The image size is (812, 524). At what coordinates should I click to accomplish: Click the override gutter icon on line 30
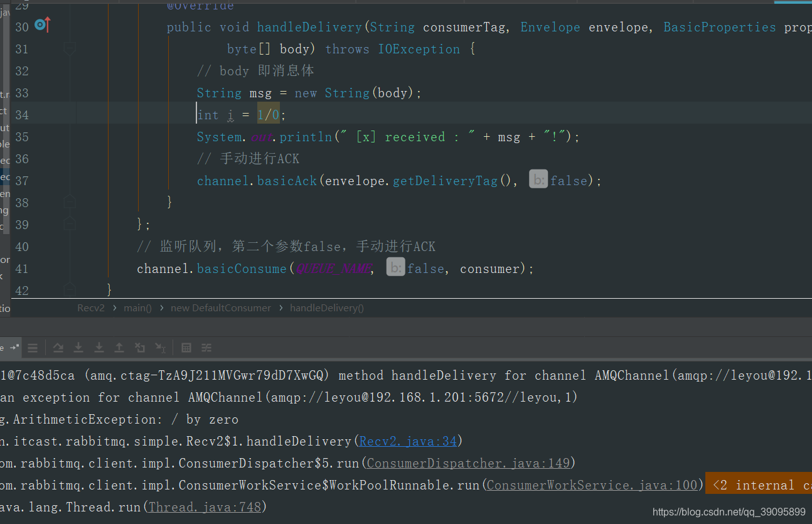[42, 26]
